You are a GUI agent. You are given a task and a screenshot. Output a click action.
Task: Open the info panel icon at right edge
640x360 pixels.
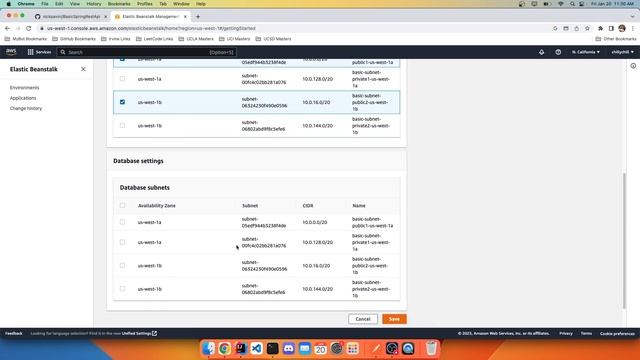[x=633, y=66]
